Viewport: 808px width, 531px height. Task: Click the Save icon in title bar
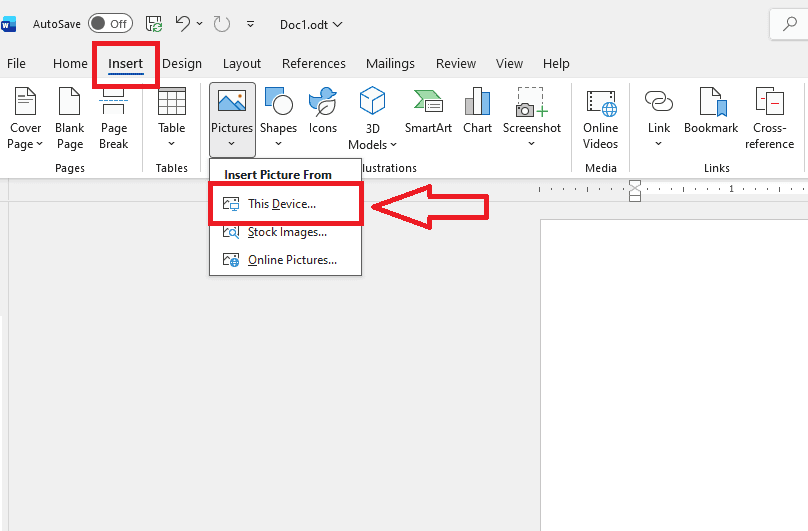coord(154,24)
